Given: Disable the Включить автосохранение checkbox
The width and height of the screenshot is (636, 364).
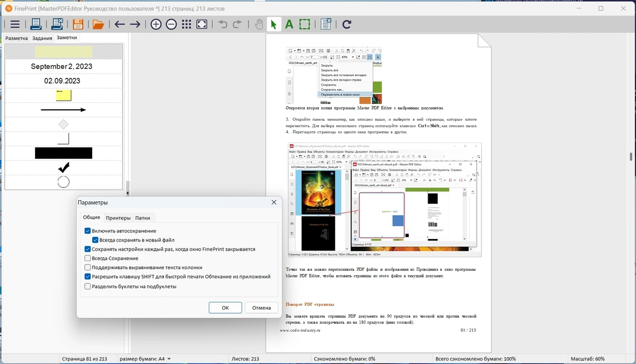Looking at the screenshot, I should 88,231.
